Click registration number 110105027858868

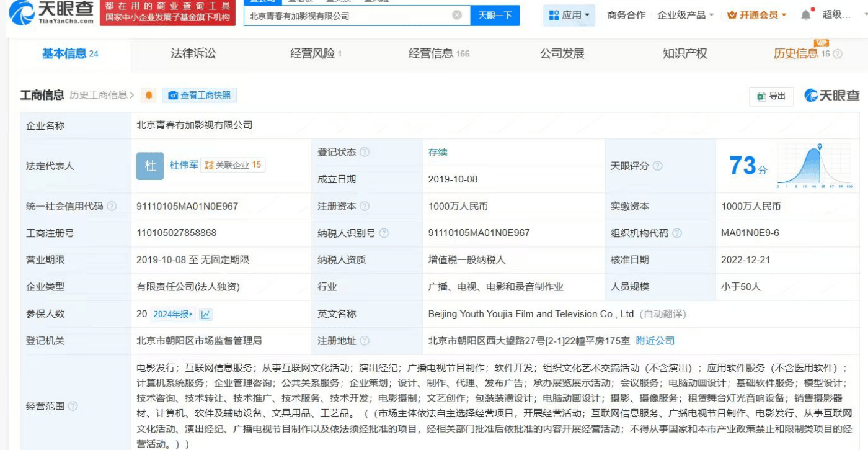tap(177, 233)
